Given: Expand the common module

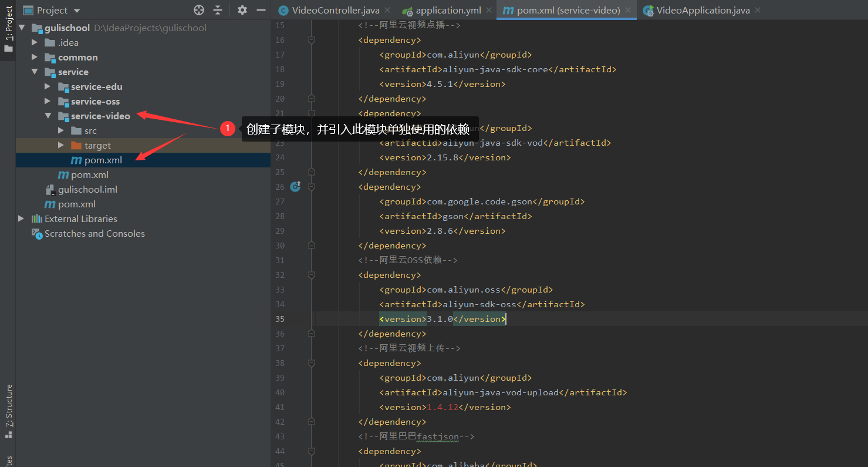Looking at the screenshot, I should coord(35,57).
